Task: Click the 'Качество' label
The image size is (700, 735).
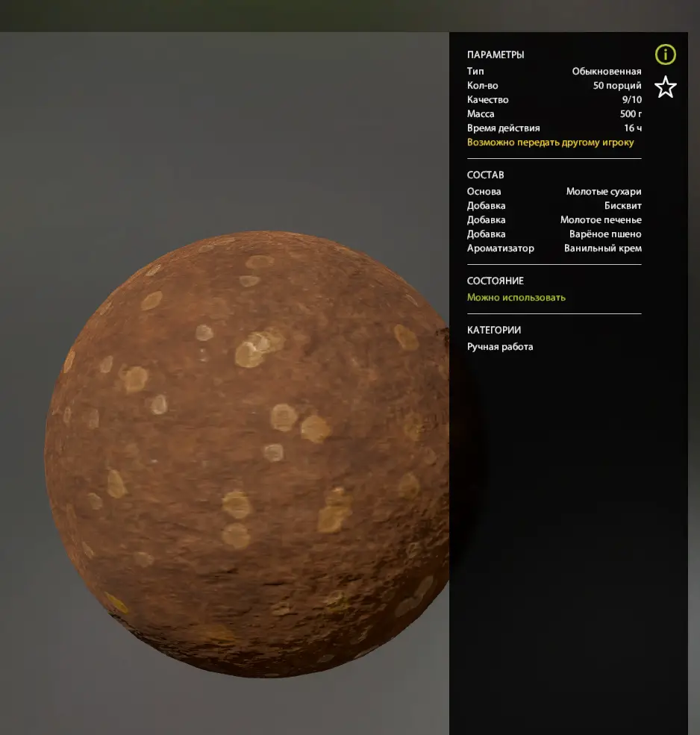Action: point(487,99)
